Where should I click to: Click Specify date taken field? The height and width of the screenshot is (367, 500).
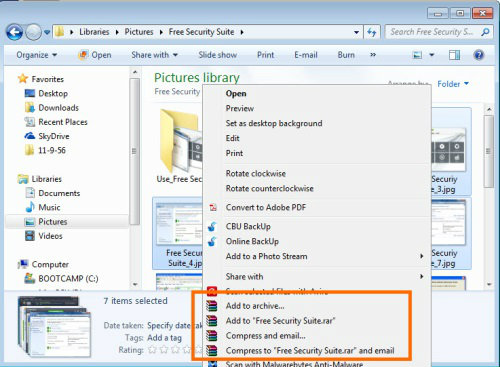(175, 325)
